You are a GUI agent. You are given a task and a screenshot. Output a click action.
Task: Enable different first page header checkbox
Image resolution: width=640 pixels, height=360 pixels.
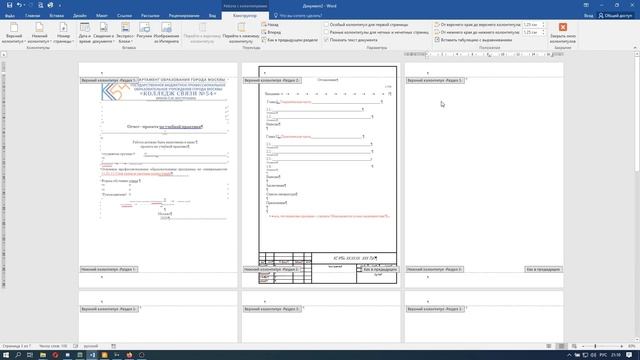pyautogui.click(x=326, y=24)
